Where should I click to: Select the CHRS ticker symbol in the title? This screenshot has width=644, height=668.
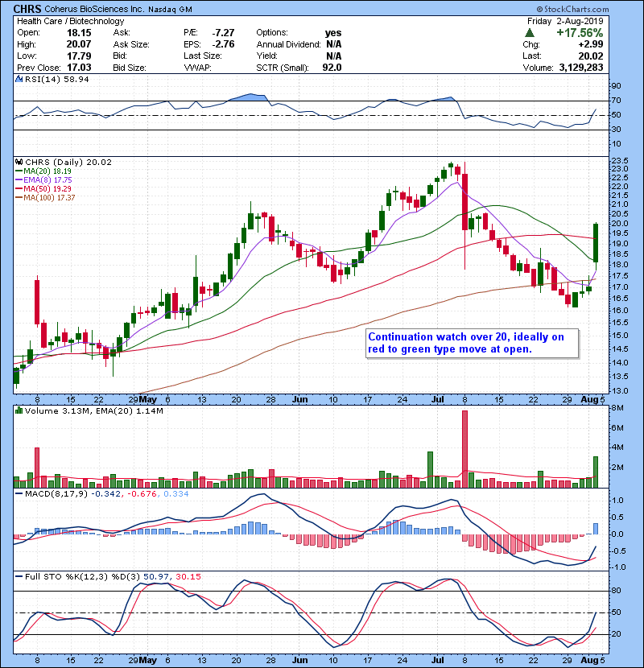[x=27, y=9]
